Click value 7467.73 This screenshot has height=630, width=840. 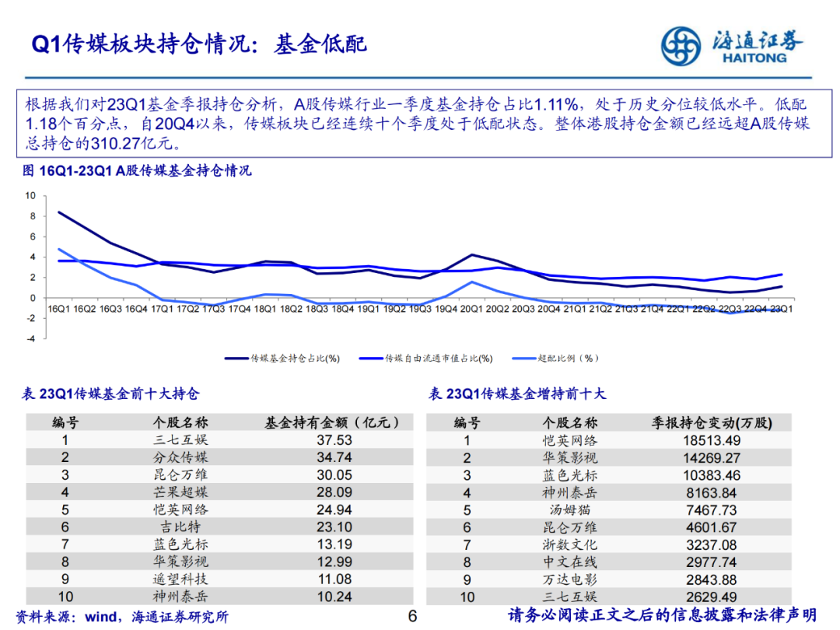(712, 510)
